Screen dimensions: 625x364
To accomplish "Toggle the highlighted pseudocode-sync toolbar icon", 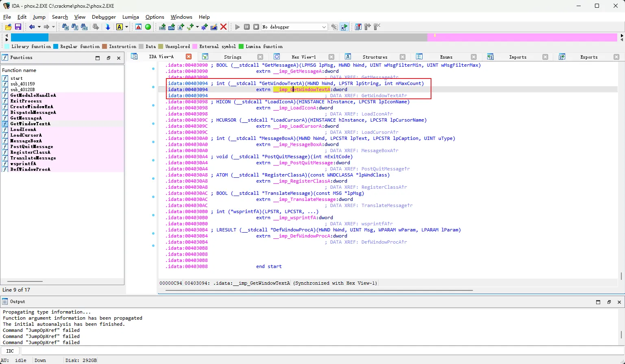I will [344, 27].
